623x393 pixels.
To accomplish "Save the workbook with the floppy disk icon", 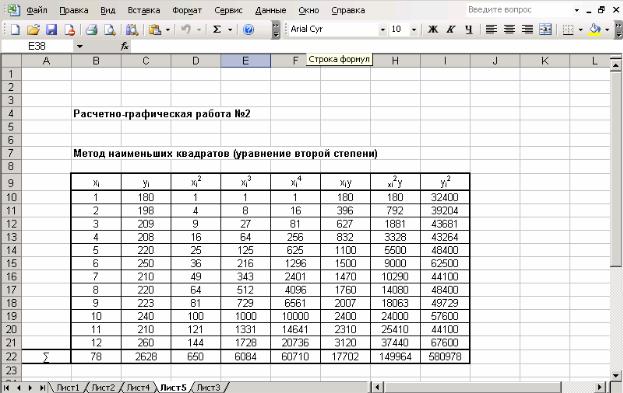I will click(x=52, y=29).
